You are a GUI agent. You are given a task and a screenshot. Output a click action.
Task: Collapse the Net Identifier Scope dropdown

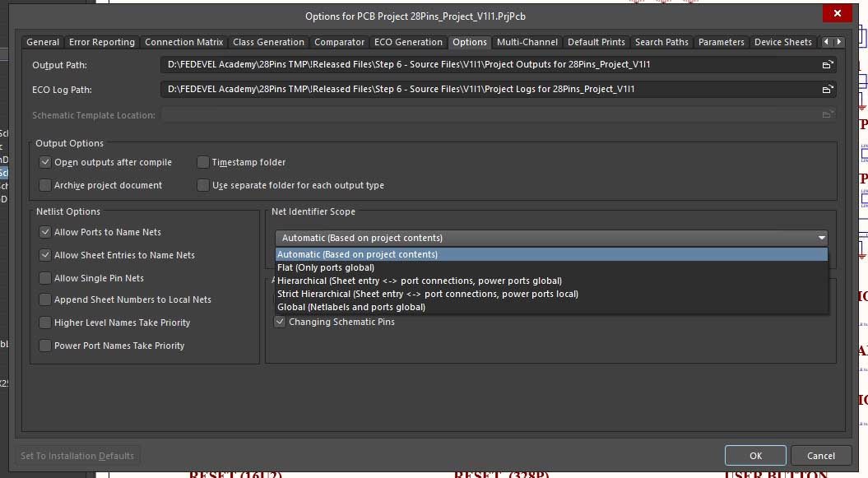[x=820, y=238]
